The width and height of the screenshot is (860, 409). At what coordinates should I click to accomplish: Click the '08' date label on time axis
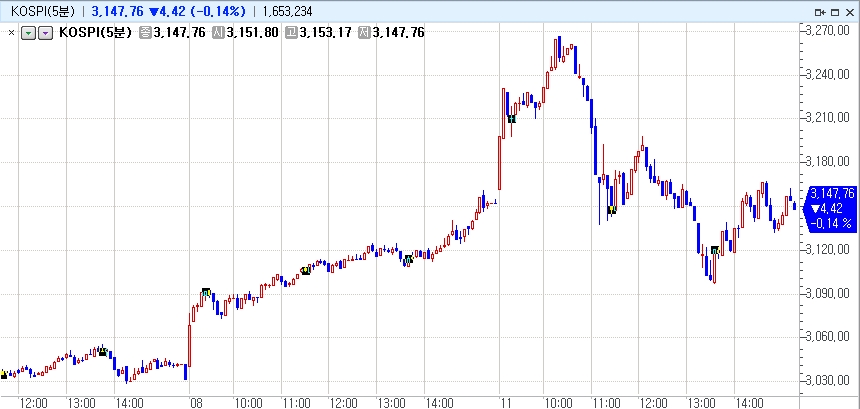click(x=195, y=402)
